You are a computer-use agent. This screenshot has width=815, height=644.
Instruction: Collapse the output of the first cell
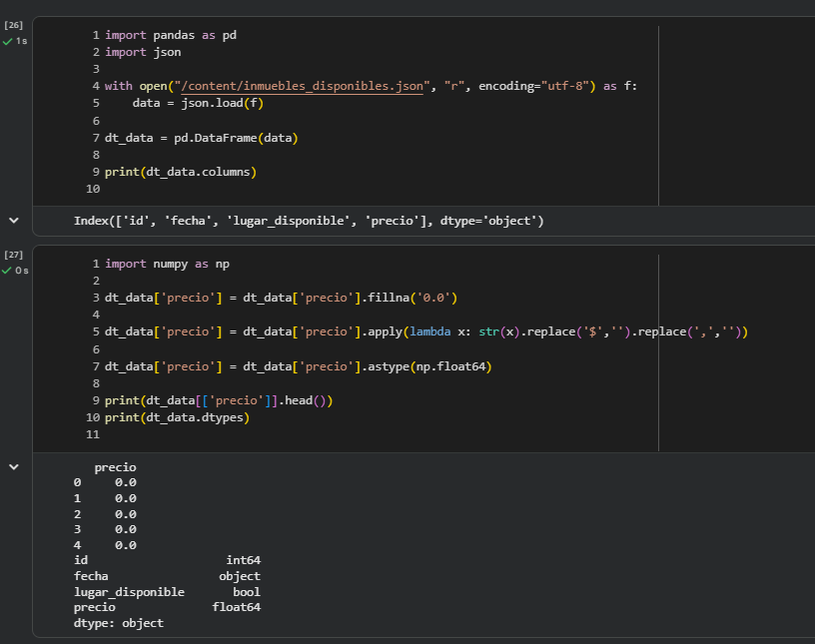(x=14, y=220)
